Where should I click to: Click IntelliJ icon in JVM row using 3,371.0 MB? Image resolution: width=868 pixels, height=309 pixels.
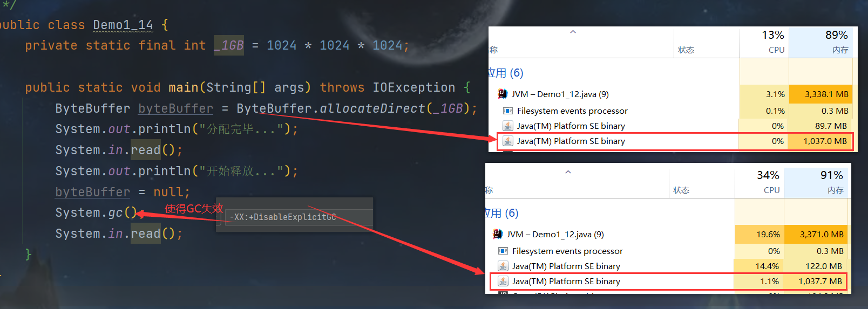(498, 234)
